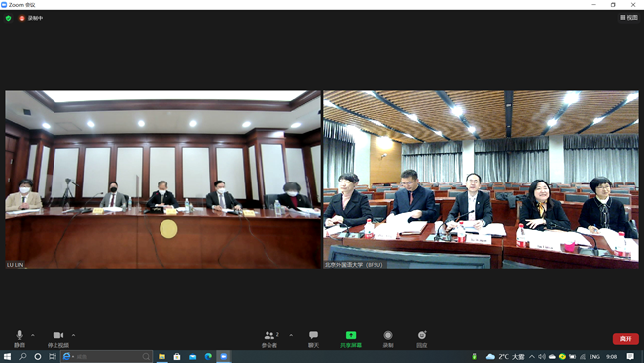
Task: Expand arrow next to participants
Action: pyautogui.click(x=291, y=335)
